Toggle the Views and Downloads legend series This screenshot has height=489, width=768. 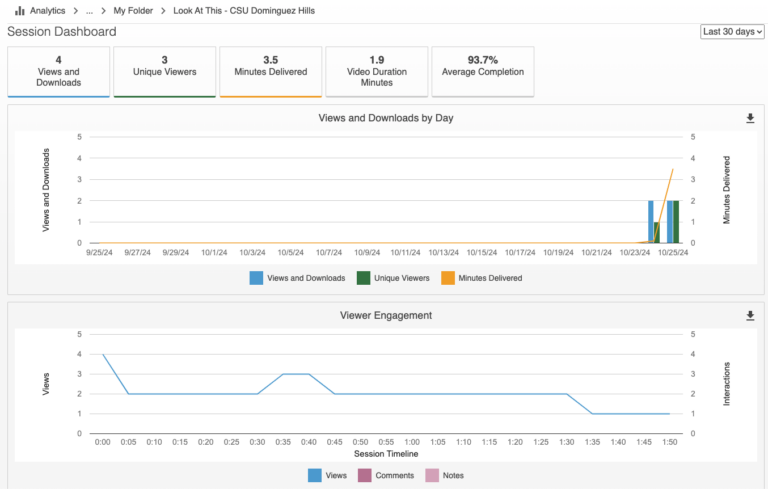click(297, 278)
